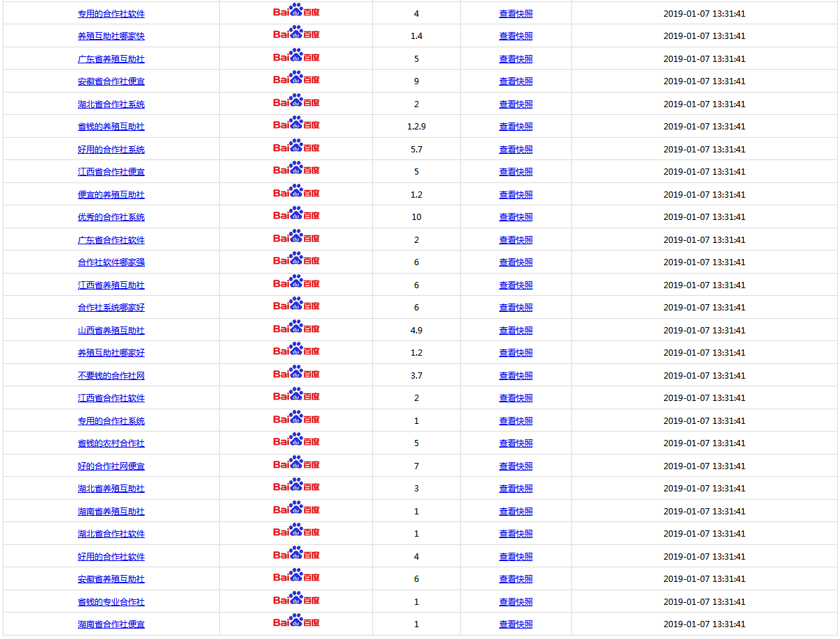Click the Baidu logo in 优秀的合作社系统 row
840x639 pixels.
(296, 214)
